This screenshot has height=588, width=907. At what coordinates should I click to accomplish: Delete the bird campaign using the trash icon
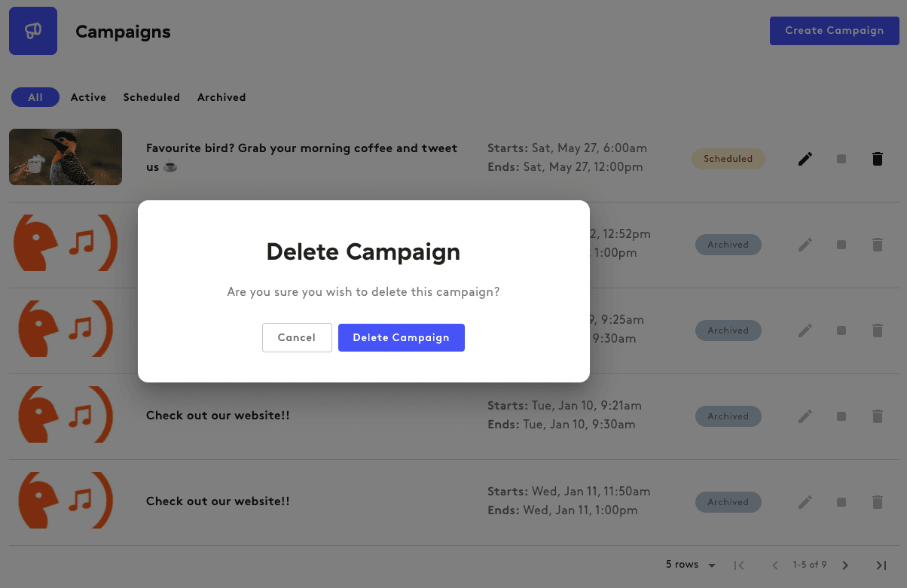pyautogui.click(x=878, y=158)
